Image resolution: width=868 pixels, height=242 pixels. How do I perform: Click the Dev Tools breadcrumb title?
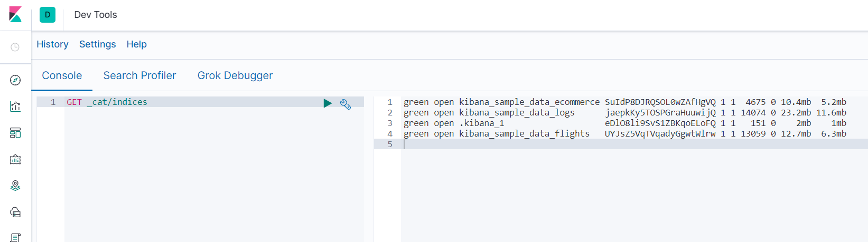[96, 15]
